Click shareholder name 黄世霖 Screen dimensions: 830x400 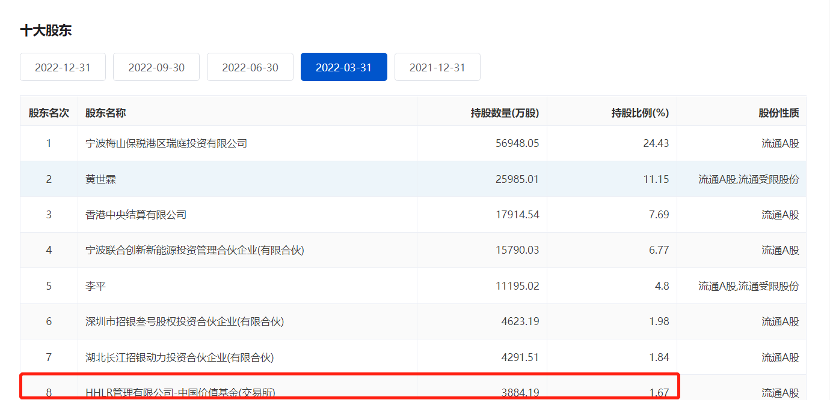tap(101, 179)
